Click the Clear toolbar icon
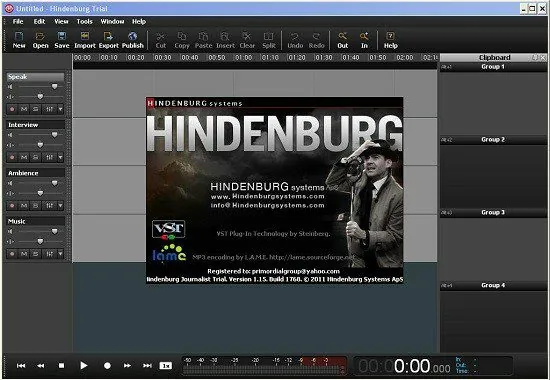This screenshot has height=380, width=550. point(247,40)
